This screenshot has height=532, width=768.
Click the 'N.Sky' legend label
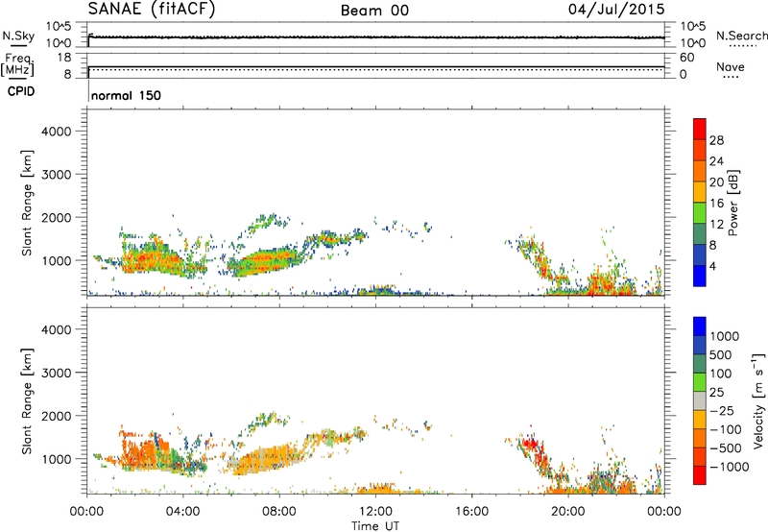(18, 36)
